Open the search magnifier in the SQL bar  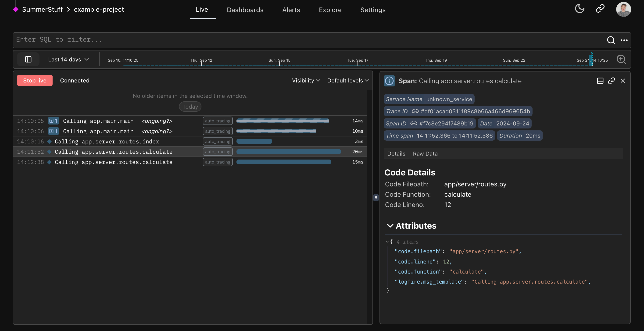tap(611, 40)
